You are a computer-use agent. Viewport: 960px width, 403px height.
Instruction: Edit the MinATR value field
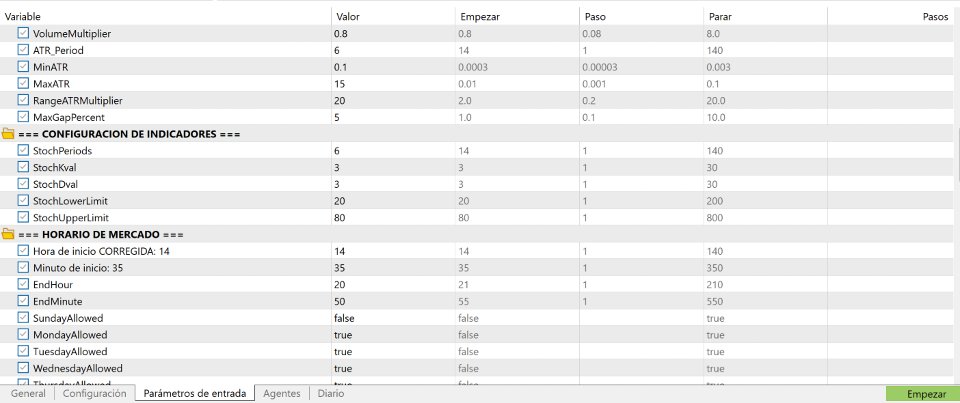392,67
